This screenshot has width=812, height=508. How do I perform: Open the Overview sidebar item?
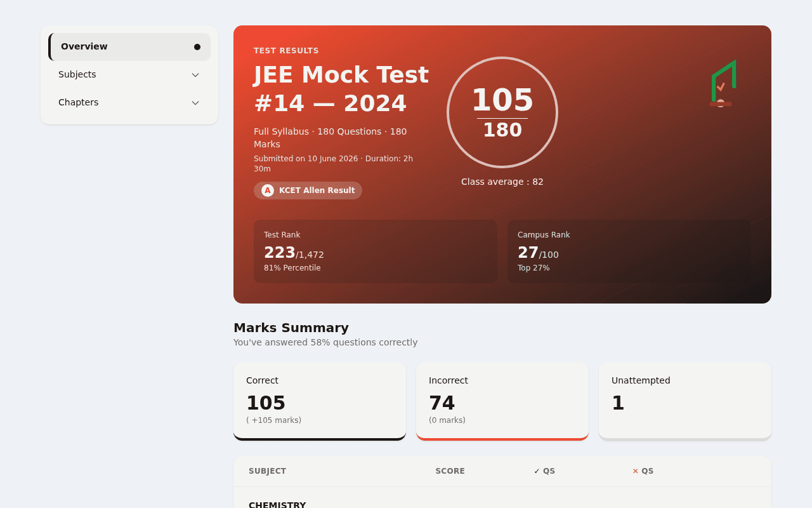[129, 47]
